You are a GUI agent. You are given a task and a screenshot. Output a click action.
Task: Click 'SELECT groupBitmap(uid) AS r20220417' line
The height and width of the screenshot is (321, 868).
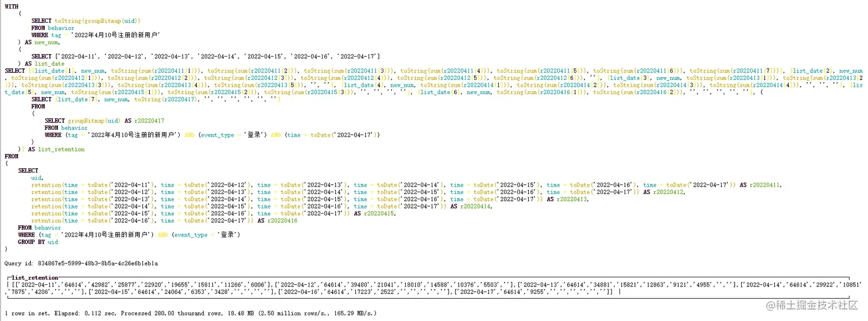pos(104,121)
